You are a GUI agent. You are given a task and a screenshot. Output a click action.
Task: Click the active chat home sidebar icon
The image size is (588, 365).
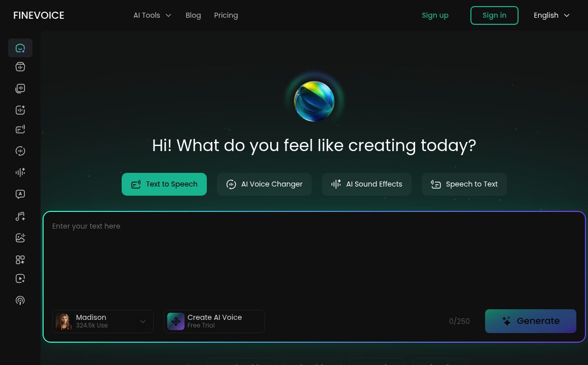pyautogui.click(x=20, y=48)
